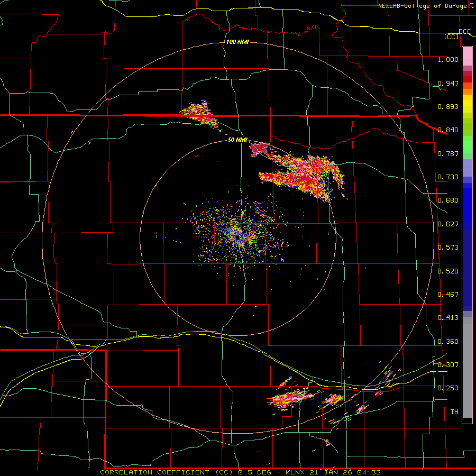476x476 pixels.
Task: Select the 0.680 scale value
Action: [x=448, y=200]
